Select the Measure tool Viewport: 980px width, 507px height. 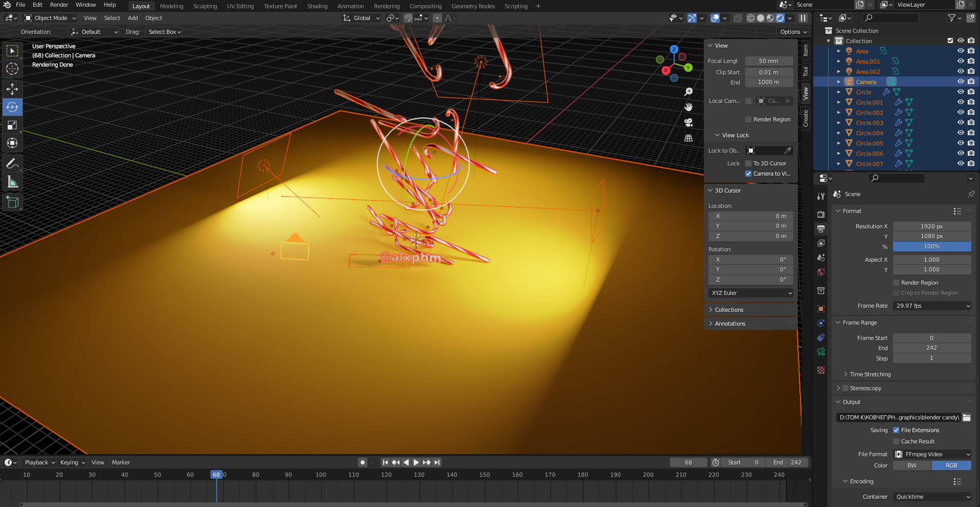click(x=12, y=182)
